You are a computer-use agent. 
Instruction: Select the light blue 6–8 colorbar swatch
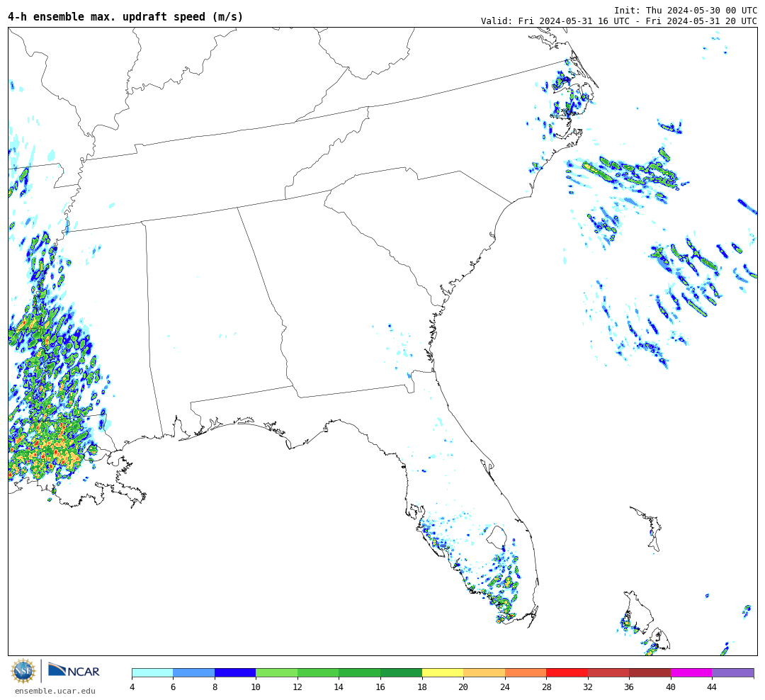(193, 672)
